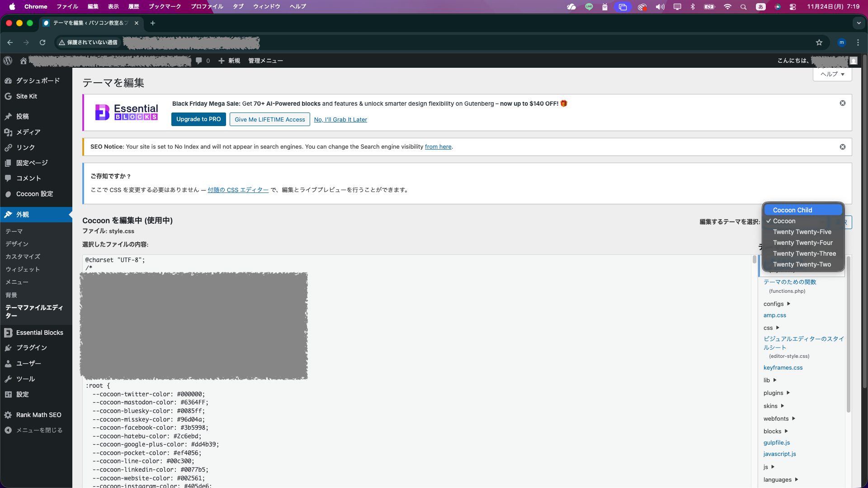Select keyframes.css in the theme files list
The width and height of the screenshot is (868, 488).
tap(783, 367)
